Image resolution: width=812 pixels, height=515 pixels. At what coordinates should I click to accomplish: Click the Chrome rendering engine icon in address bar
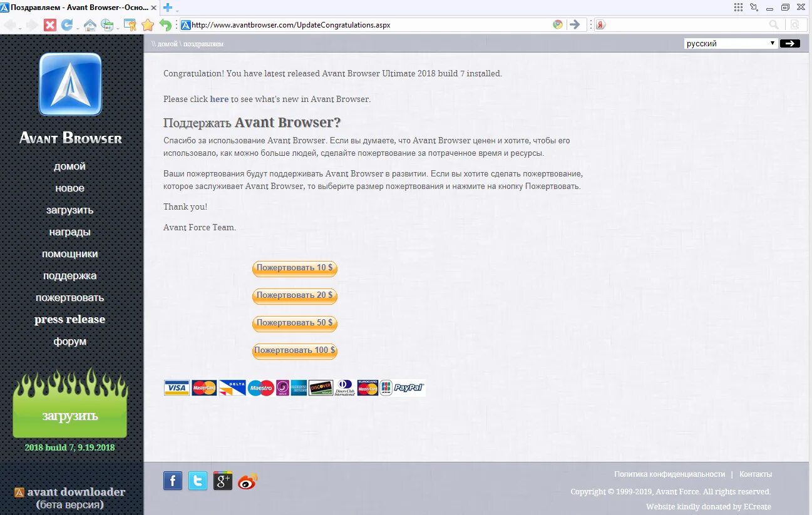click(x=558, y=24)
